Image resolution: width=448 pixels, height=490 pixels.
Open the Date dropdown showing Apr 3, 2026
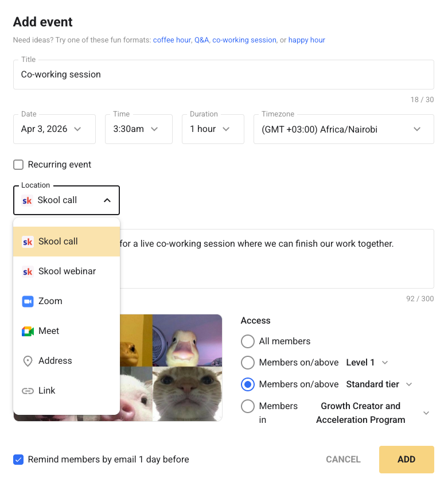(x=51, y=129)
